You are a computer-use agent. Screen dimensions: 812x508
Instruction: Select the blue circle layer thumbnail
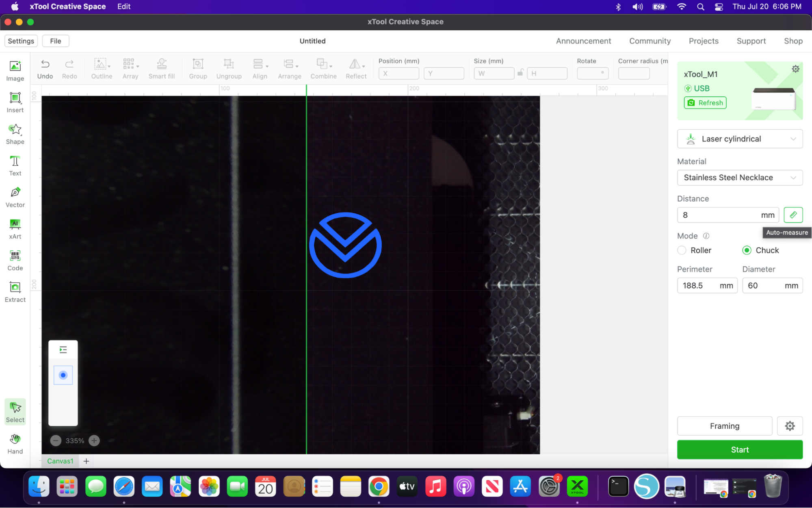click(63, 375)
